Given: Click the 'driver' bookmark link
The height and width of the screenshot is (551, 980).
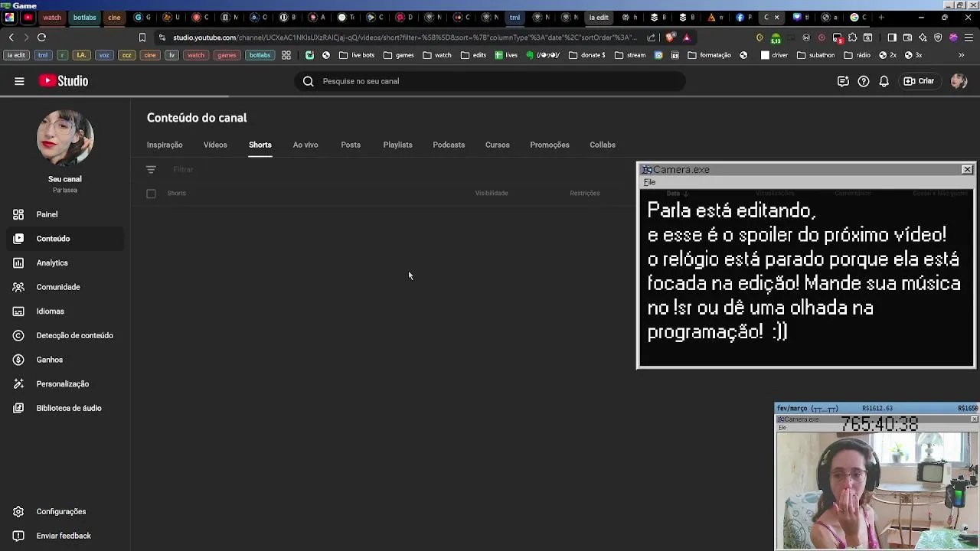Looking at the screenshot, I should point(774,55).
